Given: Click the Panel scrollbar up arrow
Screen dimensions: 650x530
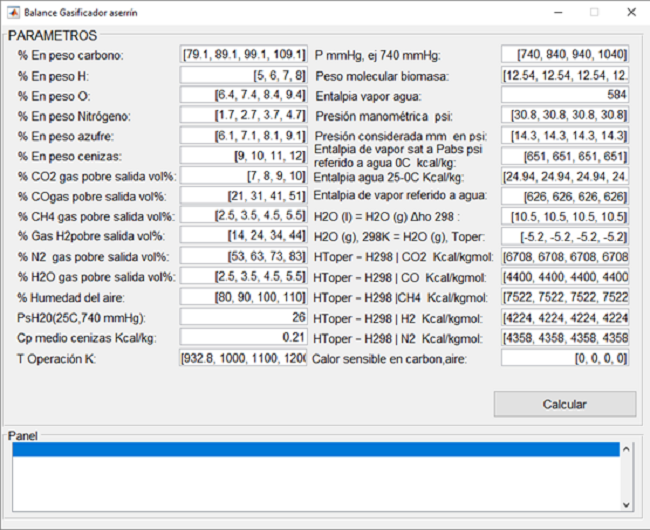Looking at the screenshot, I should (x=628, y=451).
